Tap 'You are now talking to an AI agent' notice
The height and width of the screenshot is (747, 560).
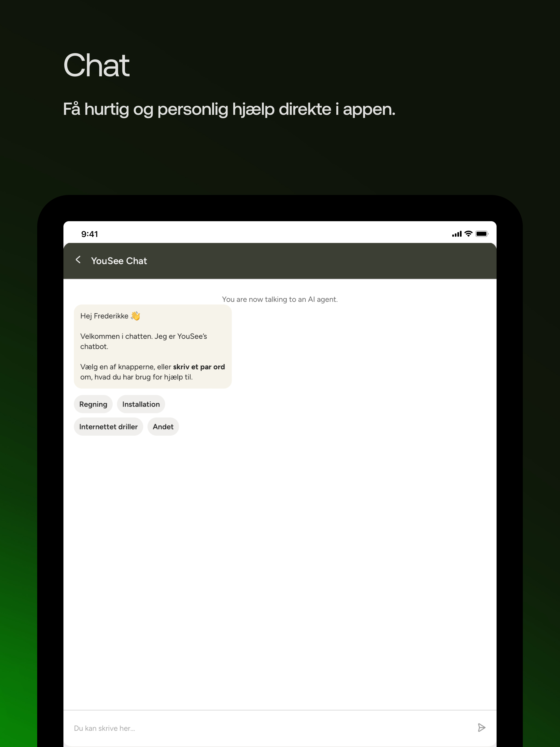point(280,299)
